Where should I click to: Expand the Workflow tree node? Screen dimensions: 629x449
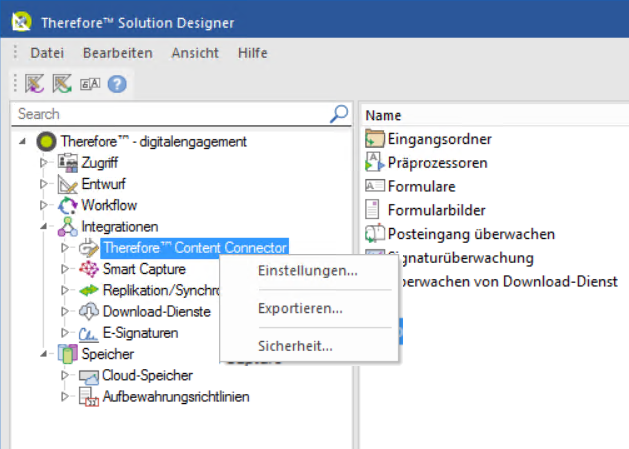click(43, 205)
